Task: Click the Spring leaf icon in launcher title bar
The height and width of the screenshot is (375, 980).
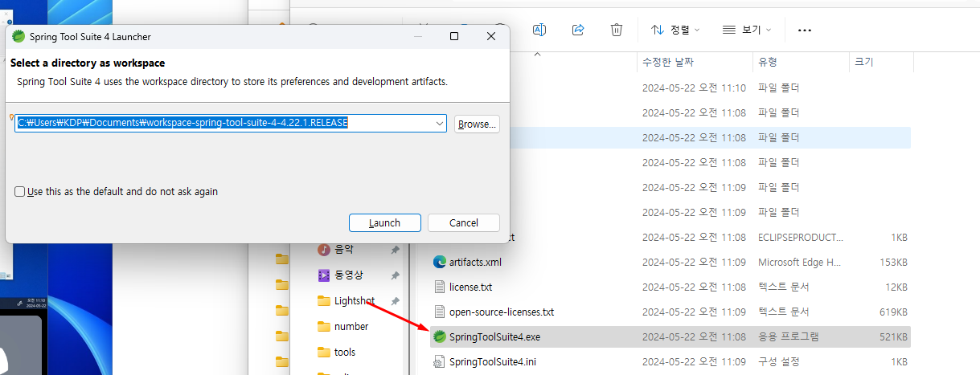Action: (x=18, y=36)
